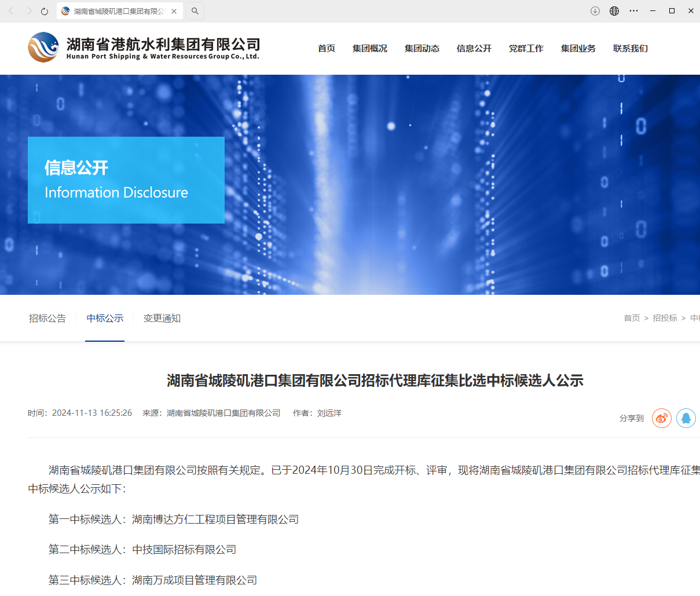Open the 集团概况 navigation item
The height and width of the screenshot is (596, 700).
(x=370, y=49)
